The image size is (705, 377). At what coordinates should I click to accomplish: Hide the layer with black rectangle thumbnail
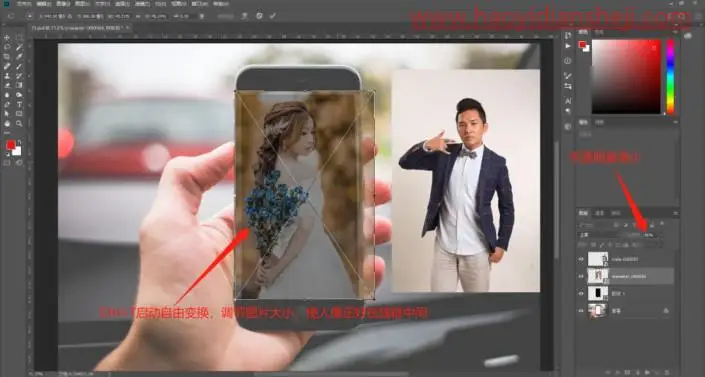581,293
